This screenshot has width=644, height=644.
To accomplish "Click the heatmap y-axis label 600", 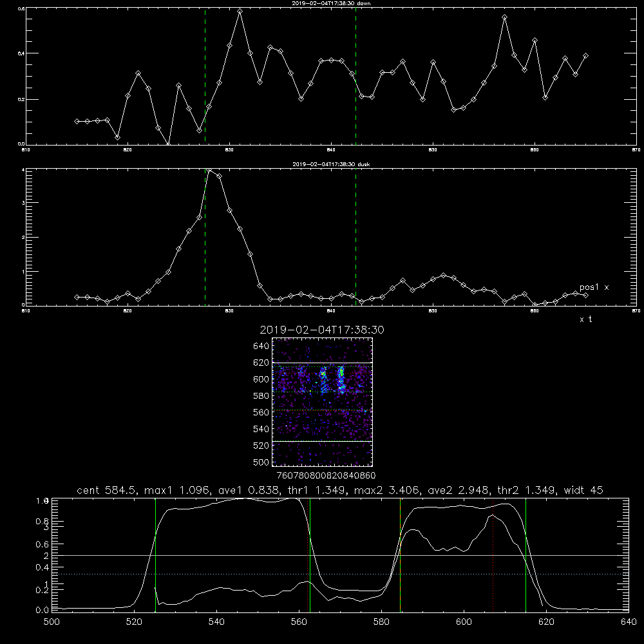I will pos(261,379).
